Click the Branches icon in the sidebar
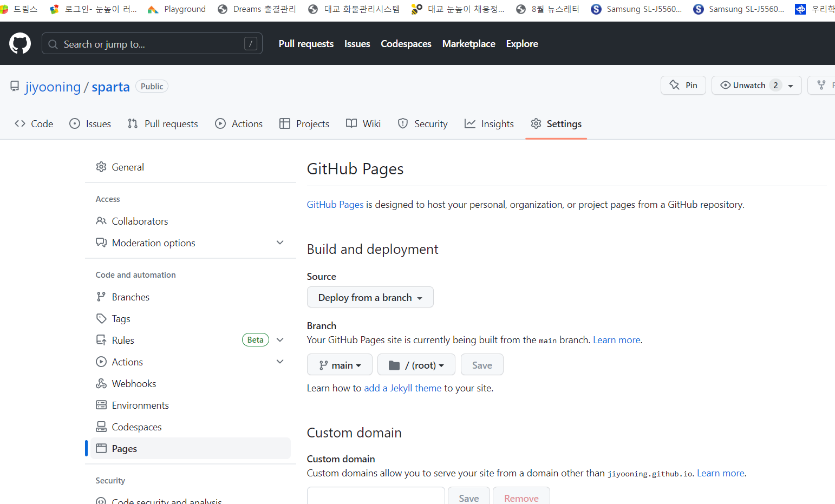835x504 pixels. 101,297
